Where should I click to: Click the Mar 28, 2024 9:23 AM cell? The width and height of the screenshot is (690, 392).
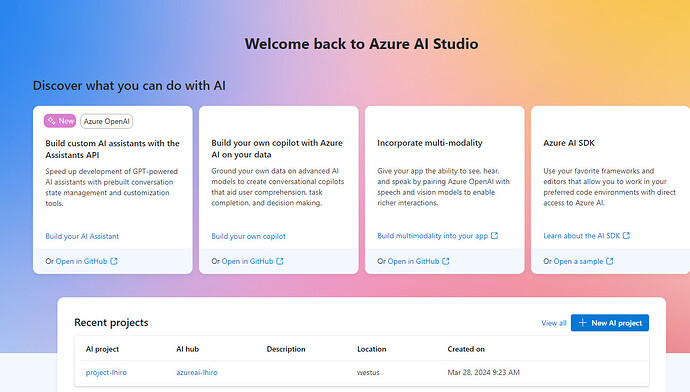click(484, 373)
